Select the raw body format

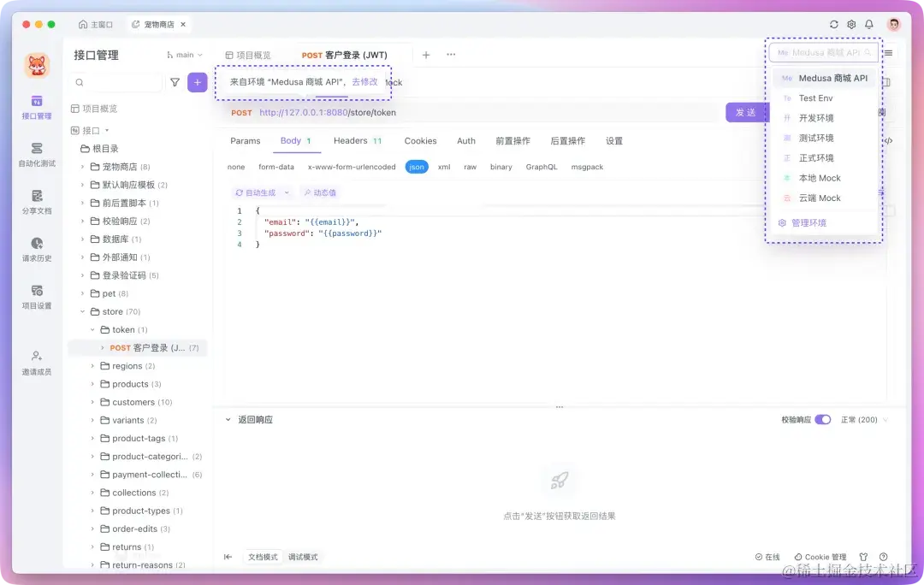point(469,167)
